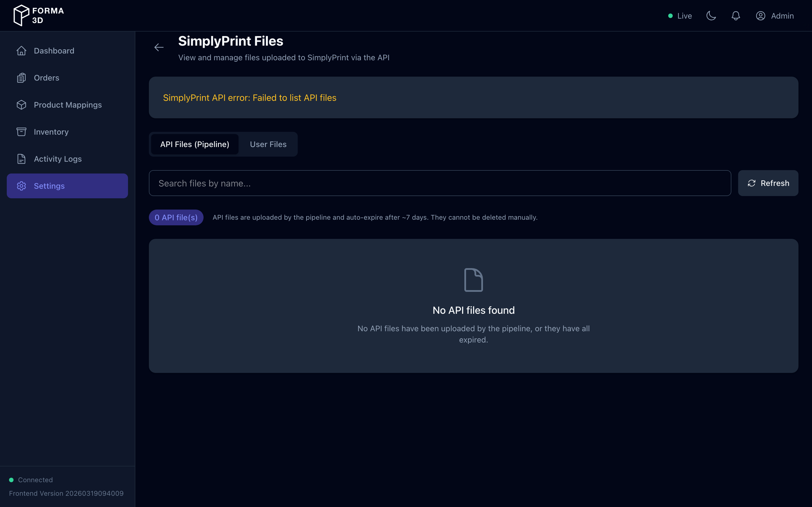Click the Settings gear icon
Image resolution: width=812 pixels, height=507 pixels.
(x=21, y=186)
